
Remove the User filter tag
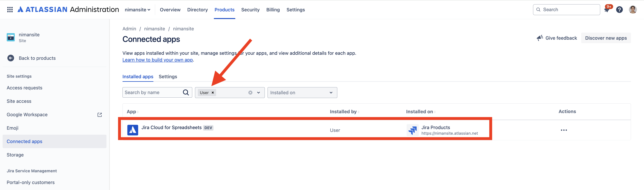pos(213,93)
